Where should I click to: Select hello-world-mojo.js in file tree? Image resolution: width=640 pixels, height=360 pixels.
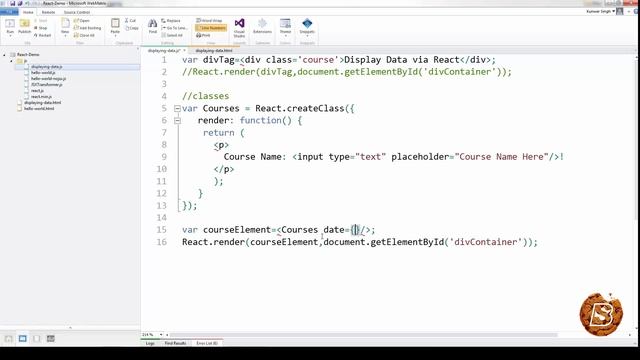(x=48, y=79)
